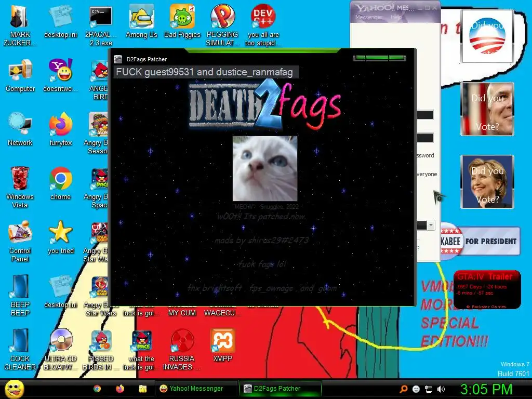Launch the ULTRA CD BLOATW... disc icon
This screenshot has height=399, width=532.
60,350
